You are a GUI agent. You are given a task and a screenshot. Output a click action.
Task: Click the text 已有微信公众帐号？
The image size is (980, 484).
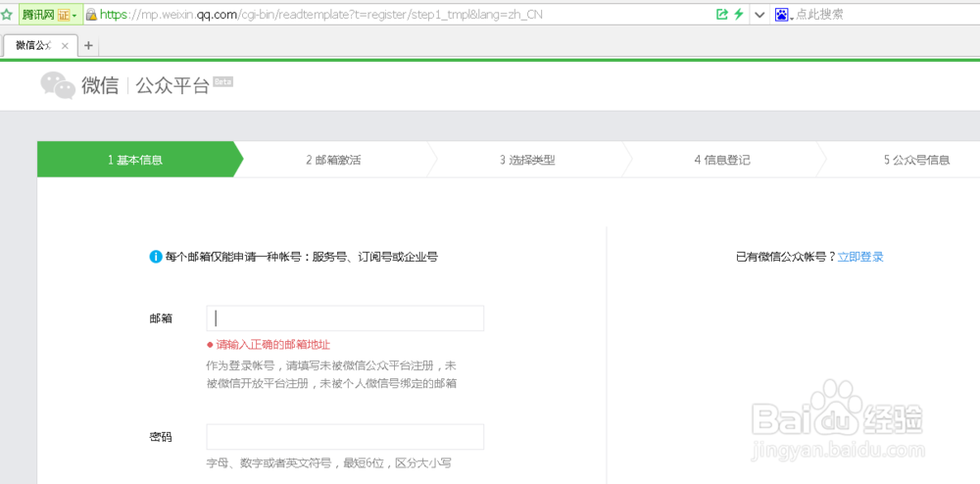click(786, 257)
